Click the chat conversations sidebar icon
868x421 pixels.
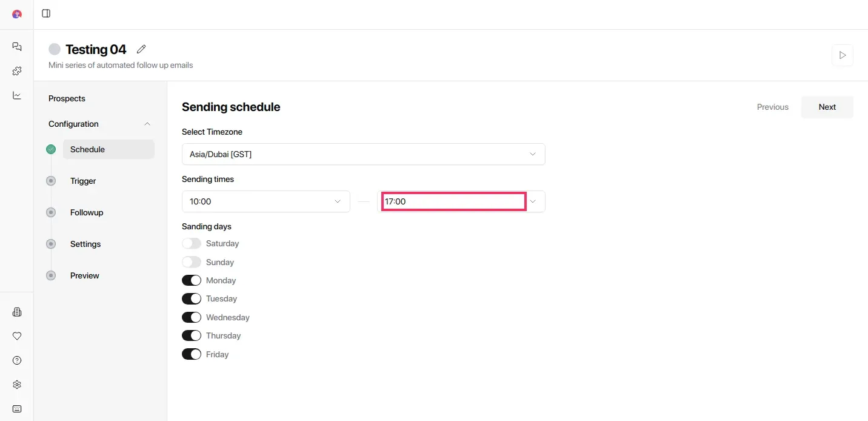pyautogui.click(x=17, y=47)
